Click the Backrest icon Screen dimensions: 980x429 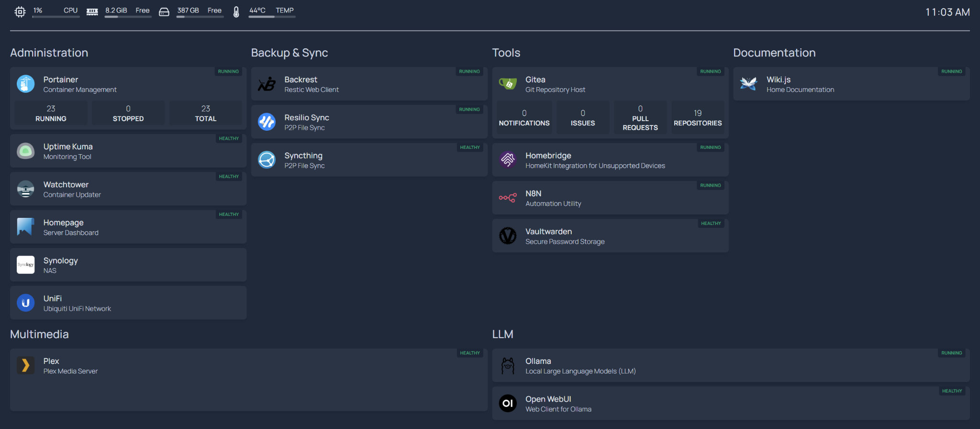(x=267, y=84)
